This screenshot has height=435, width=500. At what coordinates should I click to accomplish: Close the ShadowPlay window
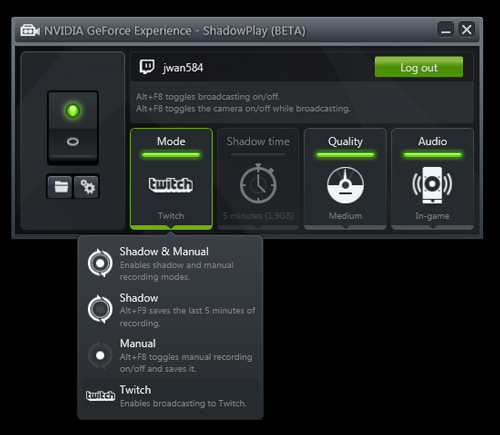[x=466, y=30]
